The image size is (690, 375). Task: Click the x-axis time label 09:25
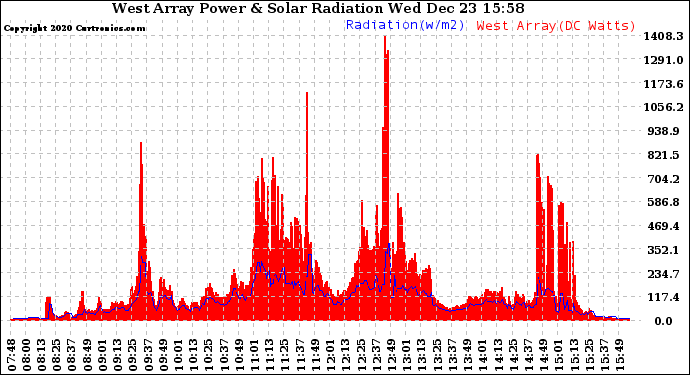pos(133,355)
